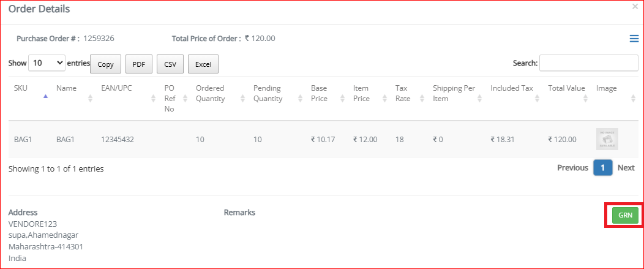Open the hamburger menu icon

pos(634,39)
